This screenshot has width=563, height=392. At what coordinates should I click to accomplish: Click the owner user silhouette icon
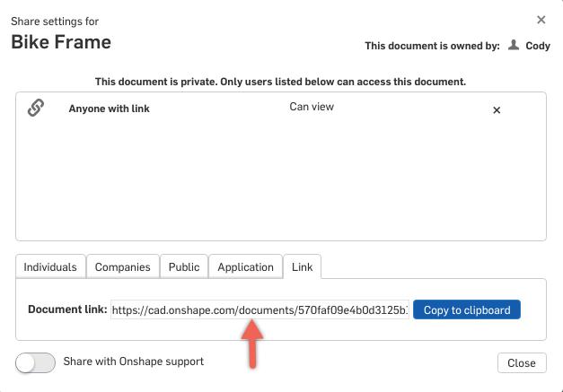tap(514, 45)
